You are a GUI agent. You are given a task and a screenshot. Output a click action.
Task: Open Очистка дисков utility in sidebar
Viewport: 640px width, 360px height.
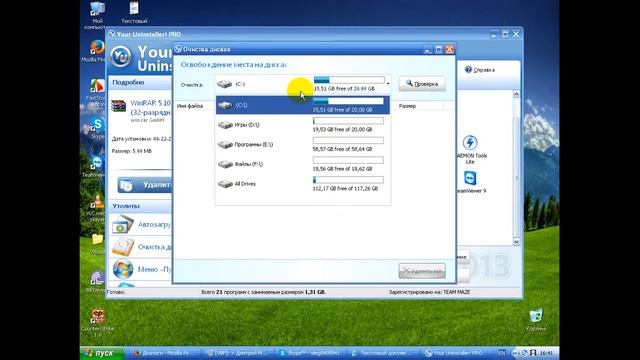141,247
